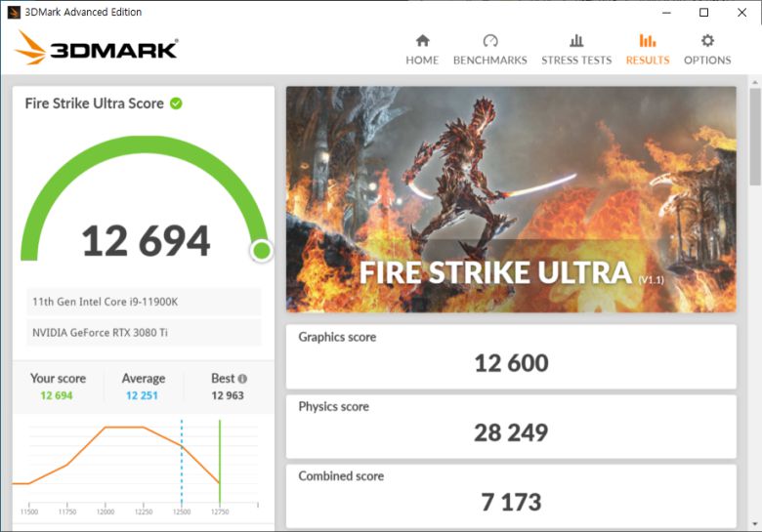Click the green validation checkmark icon

(x=176, y=103)
